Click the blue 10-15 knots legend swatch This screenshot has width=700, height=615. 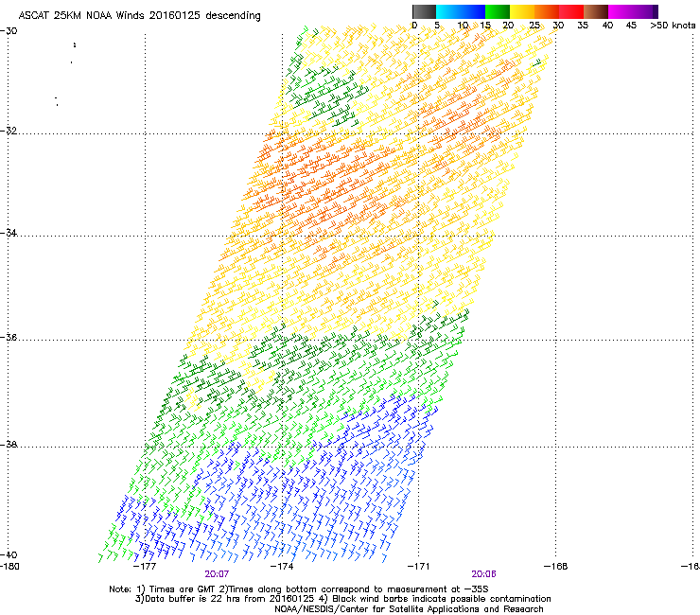(473, 11)
